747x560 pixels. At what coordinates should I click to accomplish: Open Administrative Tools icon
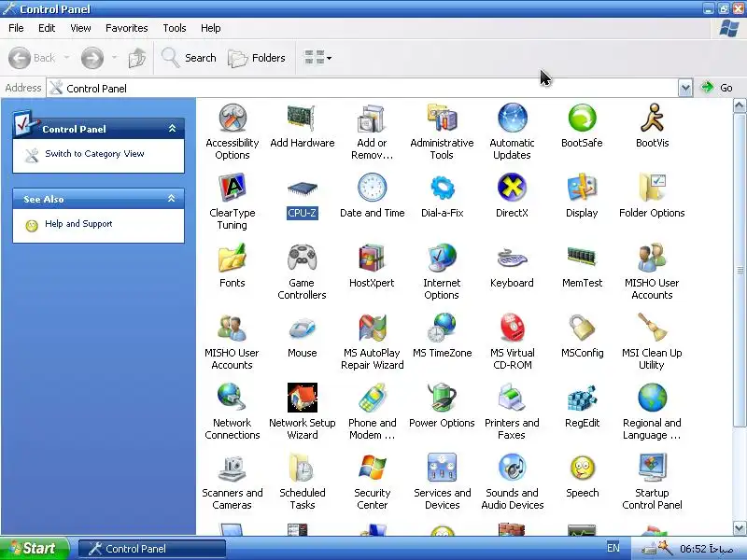pyautogui.click(x=442, y=118)
